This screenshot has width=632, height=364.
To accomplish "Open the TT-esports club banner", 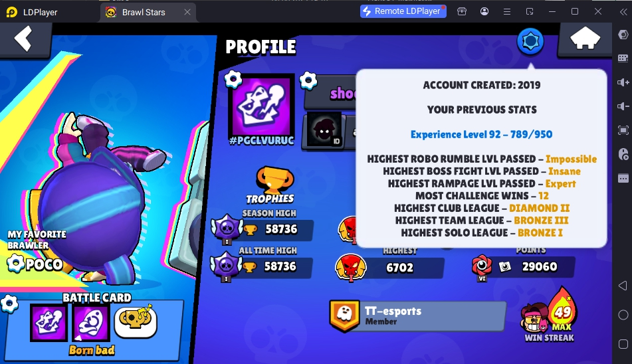I will (x=417, y=316).
